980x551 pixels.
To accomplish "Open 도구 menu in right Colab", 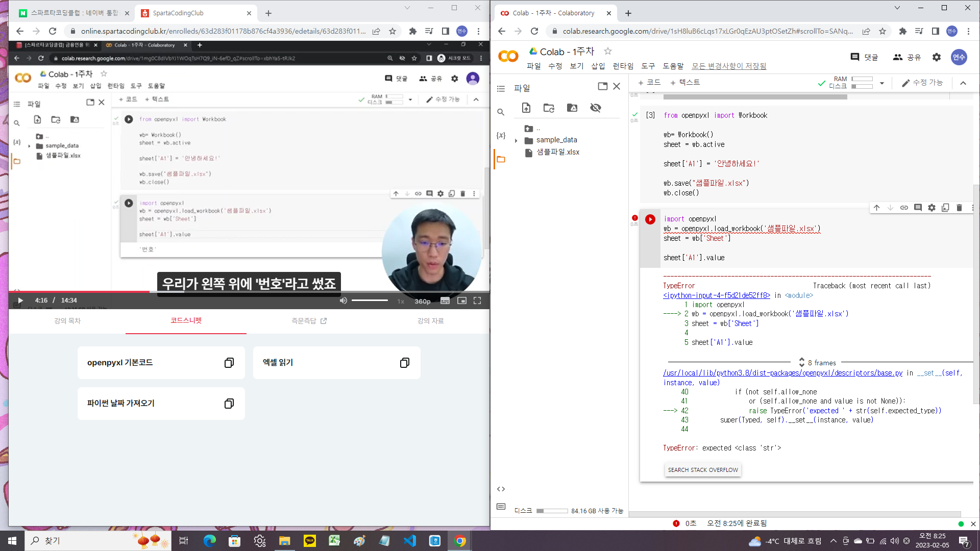I will click(x=648, y=66).
